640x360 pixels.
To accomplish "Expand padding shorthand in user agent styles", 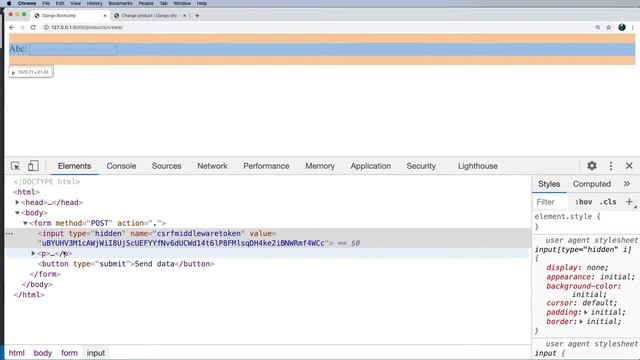I will click(x=586, y=312).
